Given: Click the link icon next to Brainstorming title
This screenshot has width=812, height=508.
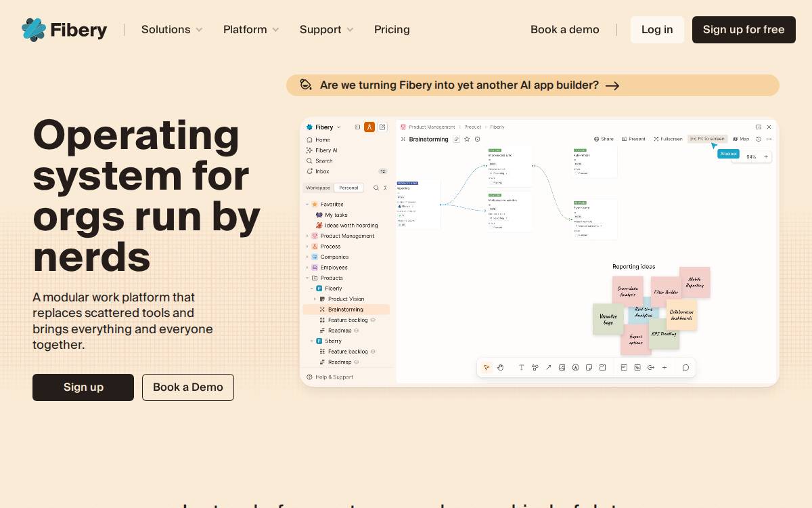Looking at the screenshot, I should click(457, 139).
